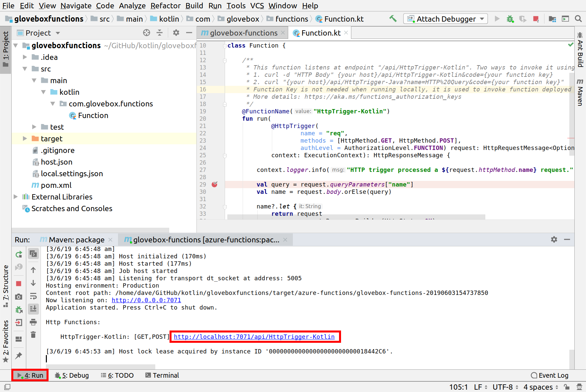Open the Project Structure icon

(552, 19)
